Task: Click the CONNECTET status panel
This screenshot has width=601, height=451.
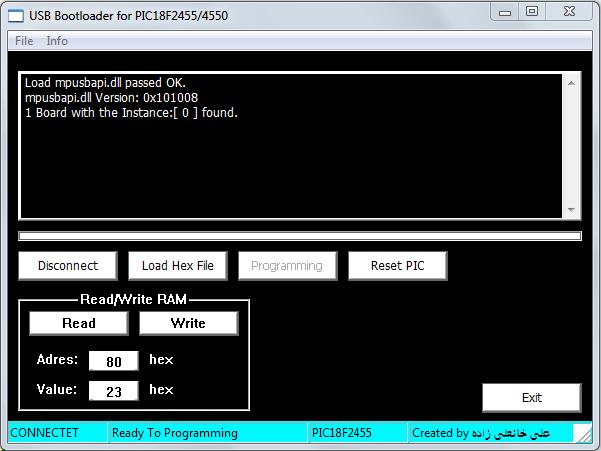Action: (x=56, y=433)
